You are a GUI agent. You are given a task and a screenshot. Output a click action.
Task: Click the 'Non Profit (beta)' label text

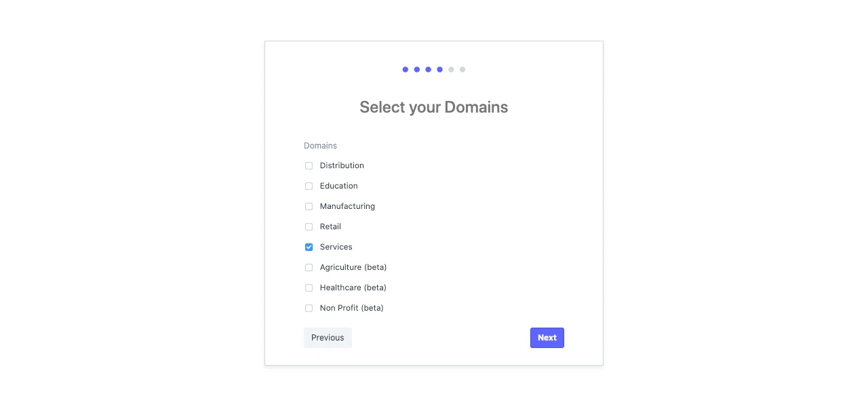351,308
